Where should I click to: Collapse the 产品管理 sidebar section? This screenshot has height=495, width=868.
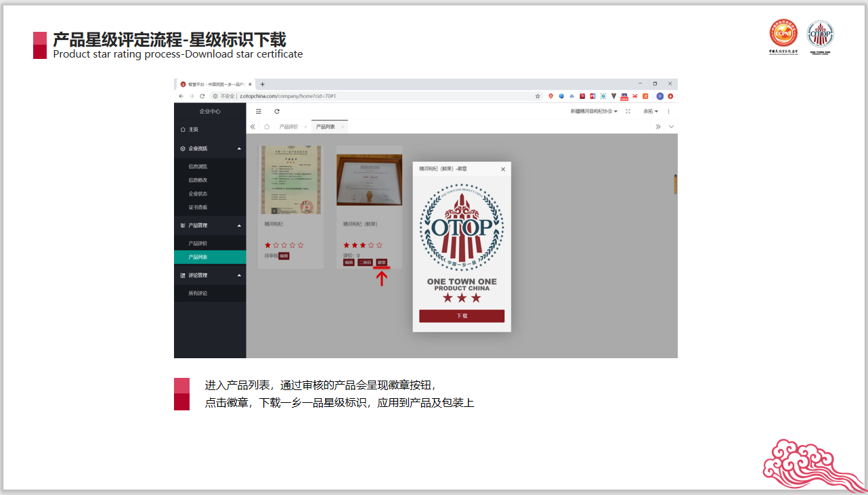click(210, 225)
